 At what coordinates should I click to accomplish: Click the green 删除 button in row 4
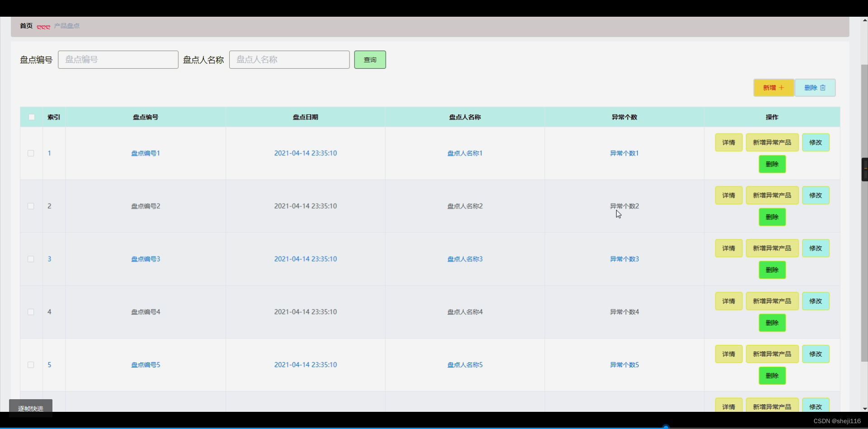[x=772, y=322]
